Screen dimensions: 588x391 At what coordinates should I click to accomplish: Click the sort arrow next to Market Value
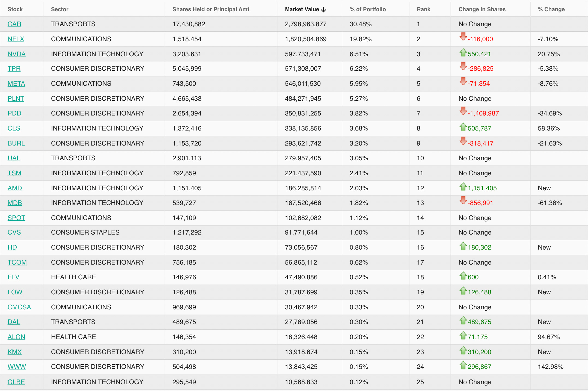pos(324,10)
